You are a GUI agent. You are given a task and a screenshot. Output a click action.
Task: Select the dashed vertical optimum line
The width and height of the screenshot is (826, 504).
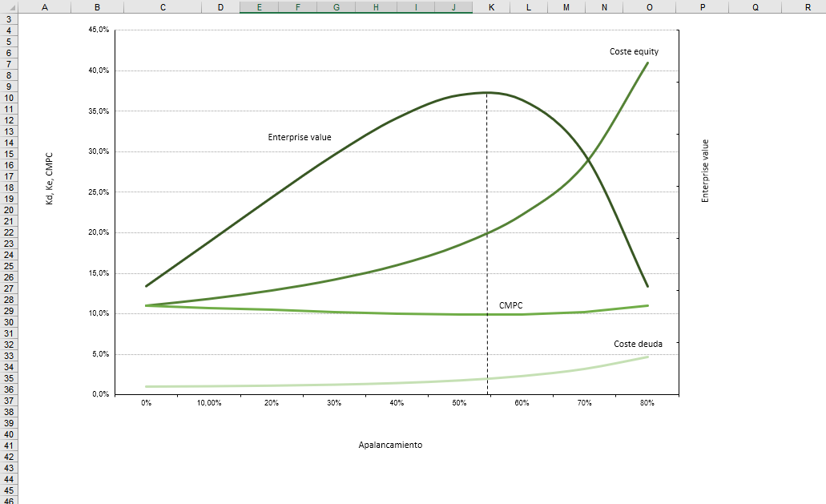coord(487,240)
